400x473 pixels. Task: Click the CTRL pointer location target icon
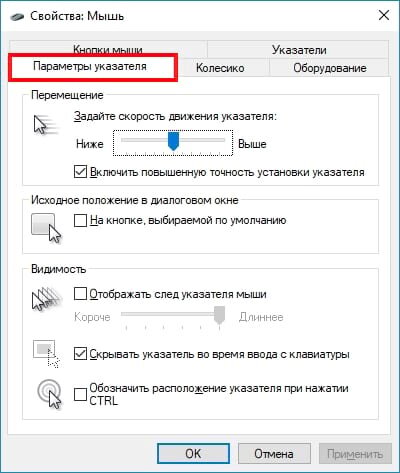(x=49, y=394)
